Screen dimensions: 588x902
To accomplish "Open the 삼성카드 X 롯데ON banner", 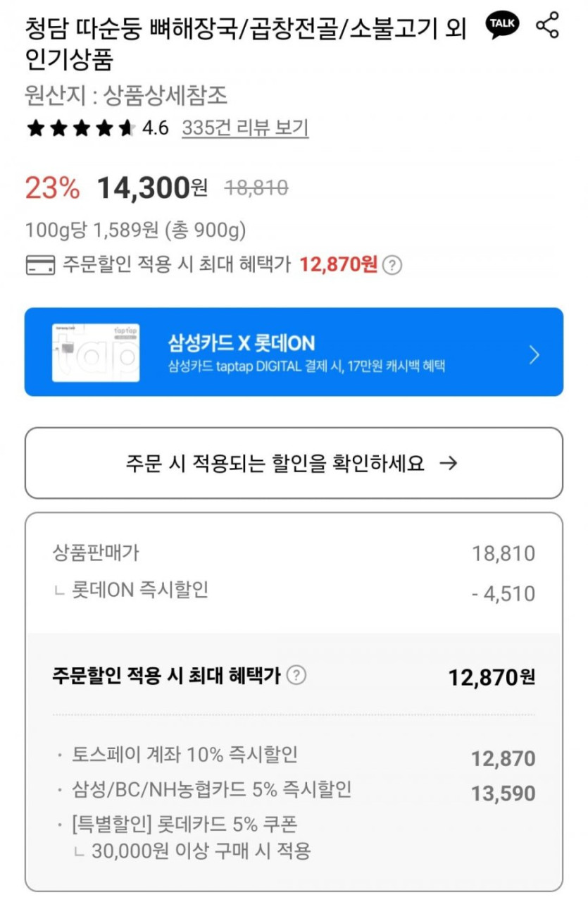I will (294, 352).
